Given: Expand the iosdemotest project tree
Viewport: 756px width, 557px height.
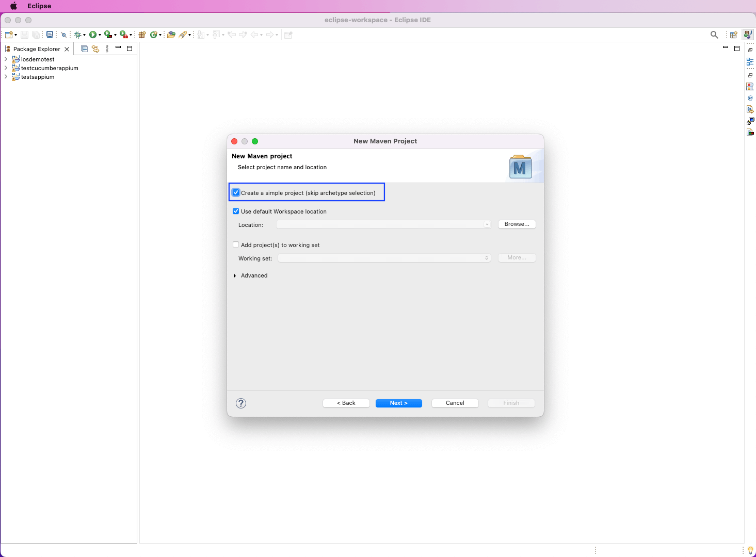Looking at the screenshot, I should (6, 59).
